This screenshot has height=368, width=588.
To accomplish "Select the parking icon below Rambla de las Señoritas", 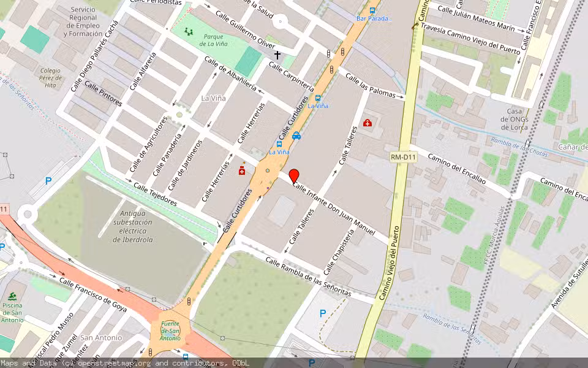I will [x=323, y=313].
